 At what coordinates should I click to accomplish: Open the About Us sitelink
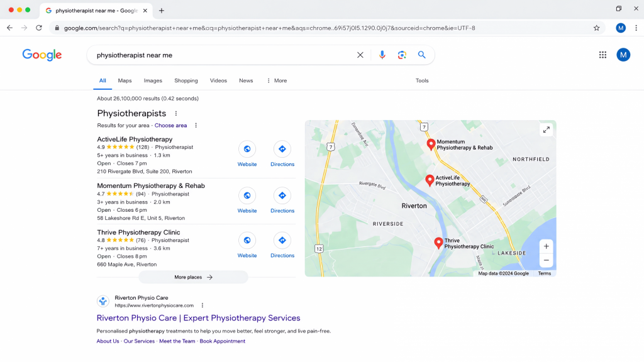click(x=108, y=341)
